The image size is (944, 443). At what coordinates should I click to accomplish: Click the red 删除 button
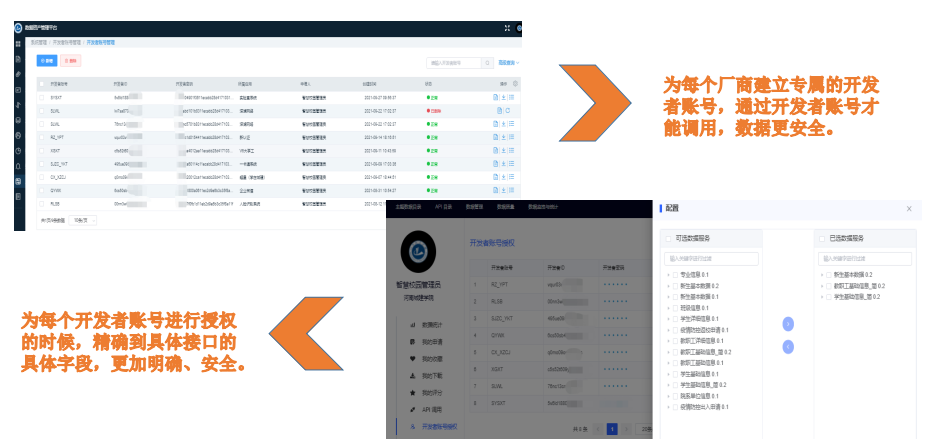coord(72,61)
